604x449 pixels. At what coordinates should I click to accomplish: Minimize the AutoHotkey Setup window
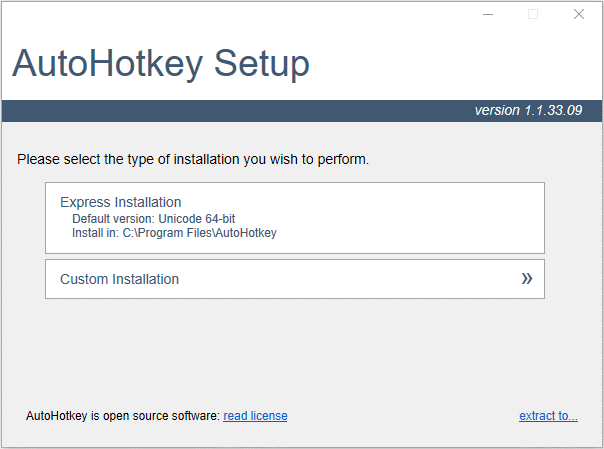(488, 15)
